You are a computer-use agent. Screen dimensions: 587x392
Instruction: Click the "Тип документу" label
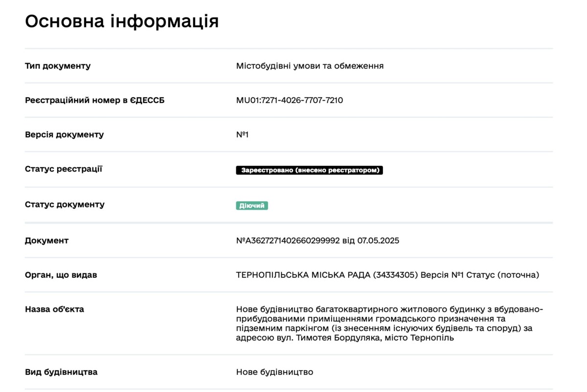pos(58,66)
